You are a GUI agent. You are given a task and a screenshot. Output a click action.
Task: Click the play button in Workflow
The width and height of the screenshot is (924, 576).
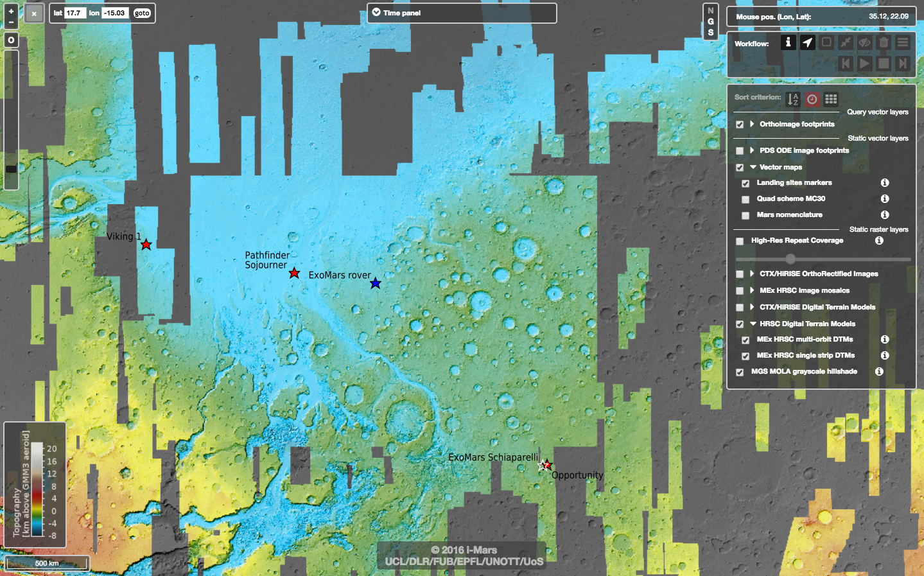[x=864, y=63]
